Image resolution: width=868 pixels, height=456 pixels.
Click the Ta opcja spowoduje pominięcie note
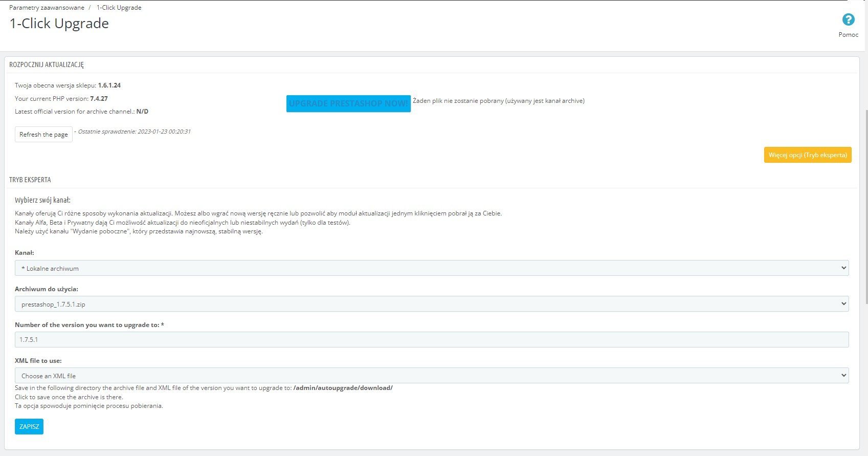coord(89,406)
